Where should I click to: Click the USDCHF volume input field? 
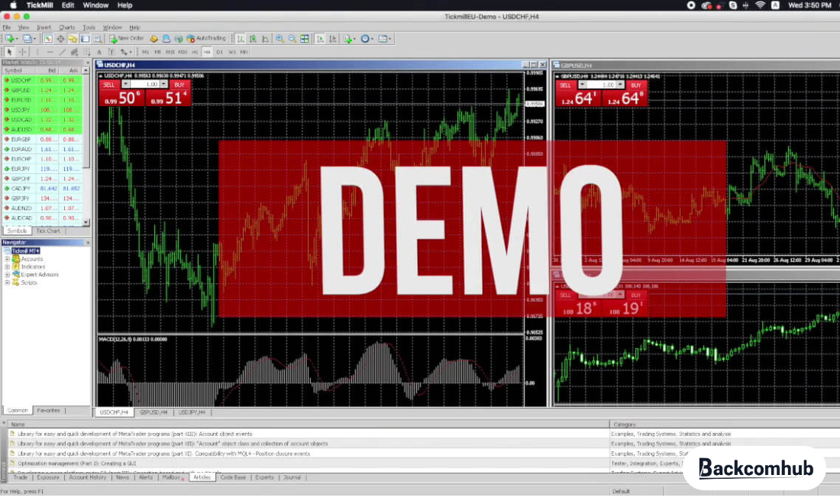tap(144, 85)
